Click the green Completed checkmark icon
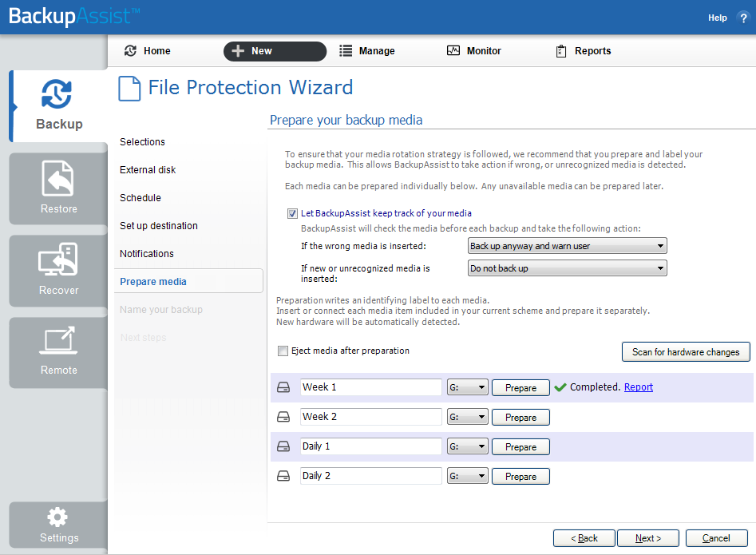This screenshot has width=756, height=555. [560, 387]
